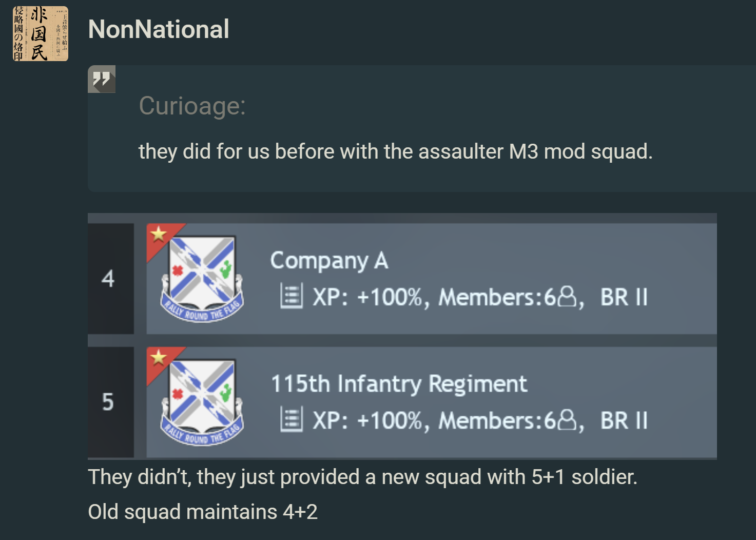The width and height of the screenshot is (756, 540).
Task: Click the quote mark icon
Action: [102, 80]
